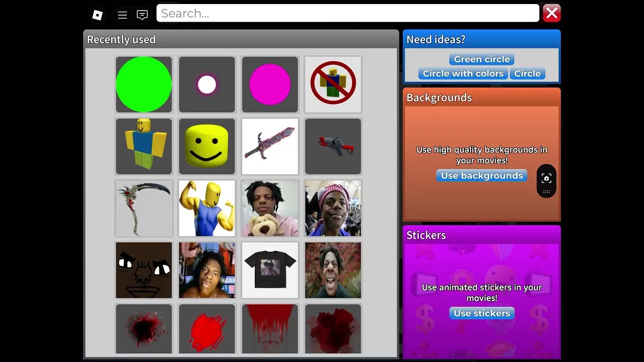The width and height of the screenshot is (644, 362).
Task: Open the Roblox logo menu
Action: pos(98,15)
